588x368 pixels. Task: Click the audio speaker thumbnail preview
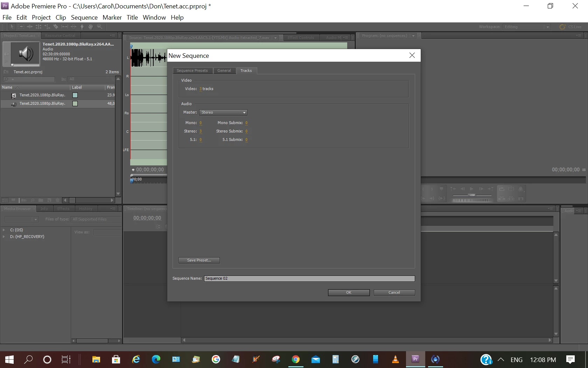click(x=25, y=54)
